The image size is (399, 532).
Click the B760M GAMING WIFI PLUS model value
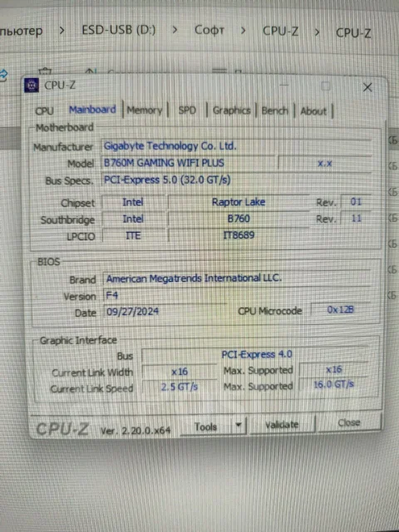188,163
